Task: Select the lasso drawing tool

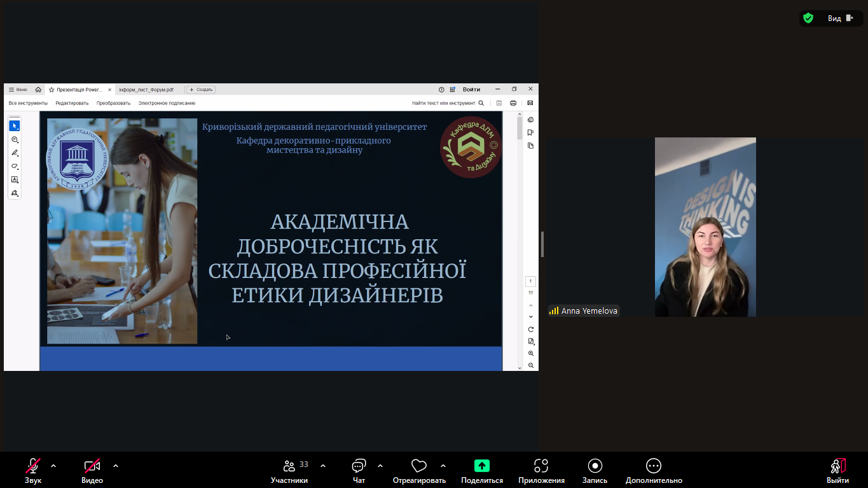Action: pyautogui.click(x=15, y=166)
